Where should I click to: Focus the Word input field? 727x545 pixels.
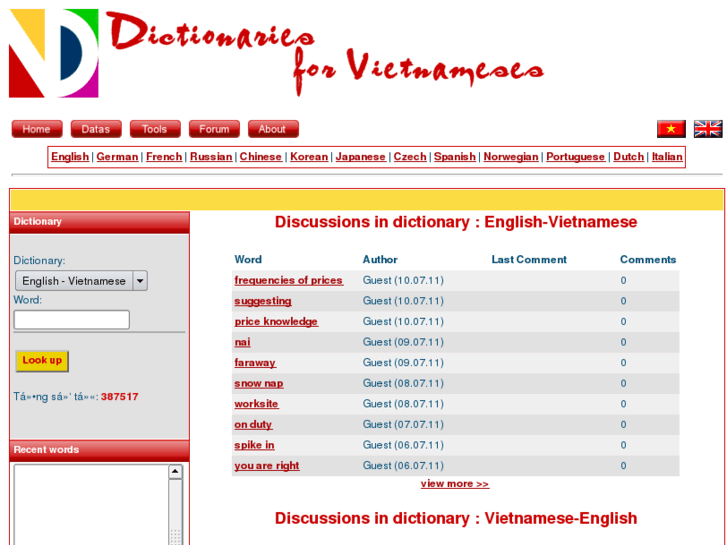72,320
